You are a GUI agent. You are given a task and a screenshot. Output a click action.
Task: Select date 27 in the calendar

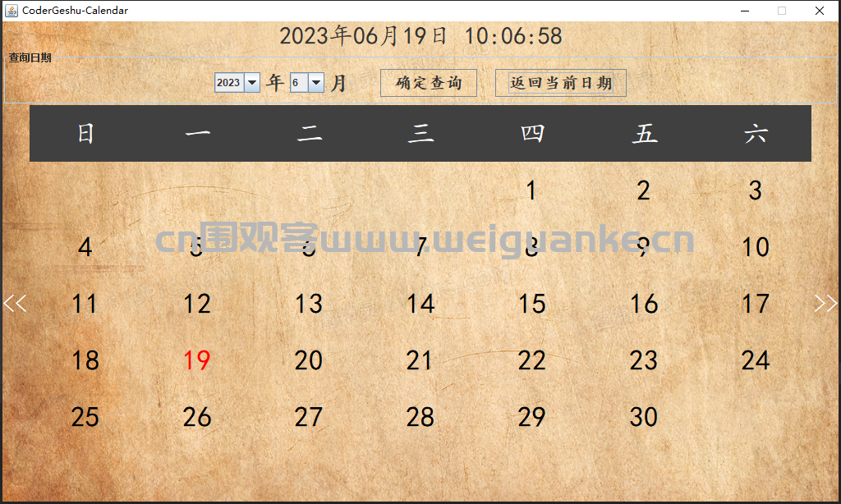309,417
